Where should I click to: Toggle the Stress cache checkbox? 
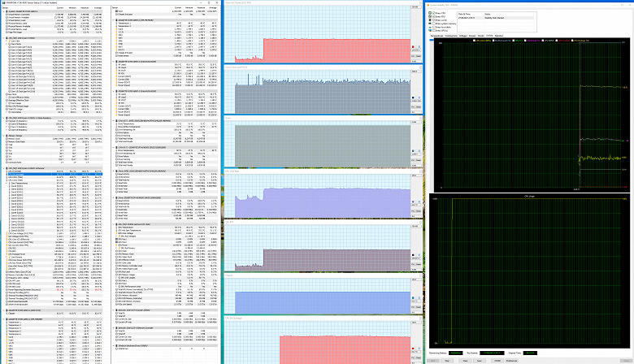pos(434,20)
